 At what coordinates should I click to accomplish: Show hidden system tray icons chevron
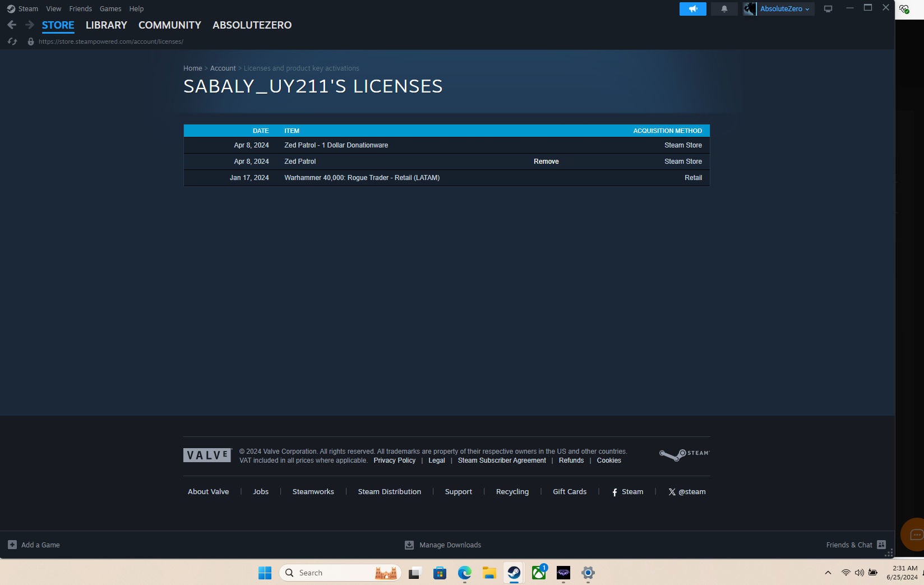[x=828, y=573]
